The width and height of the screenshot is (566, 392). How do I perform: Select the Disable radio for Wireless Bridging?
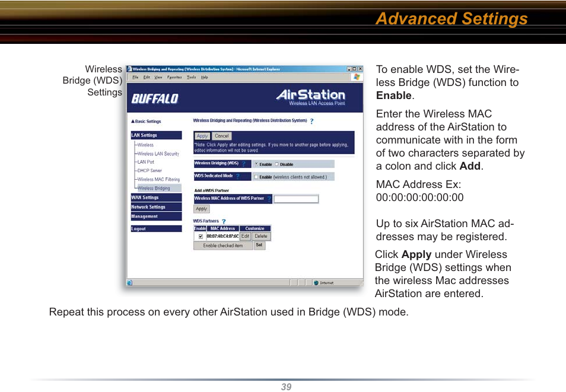277,164
